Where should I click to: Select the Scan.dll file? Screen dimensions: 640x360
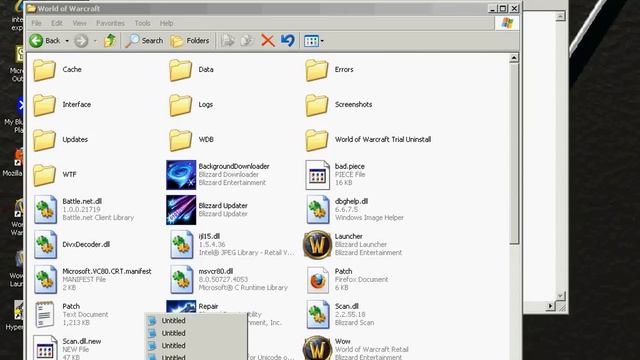(x=340, y=315)
